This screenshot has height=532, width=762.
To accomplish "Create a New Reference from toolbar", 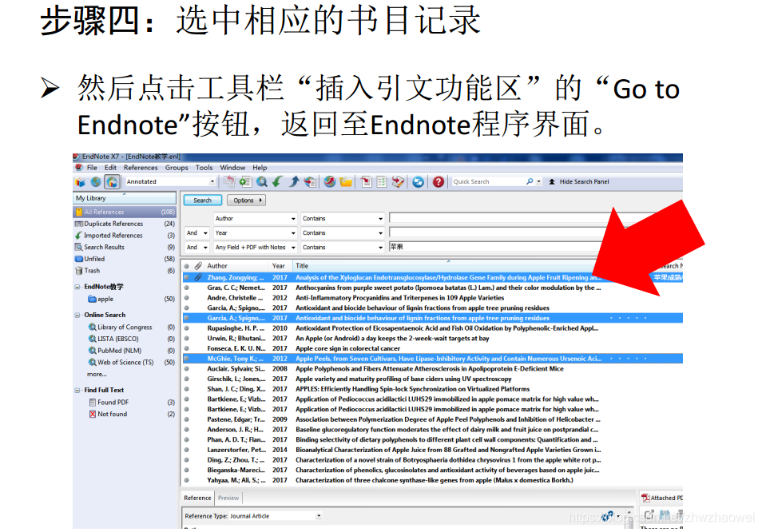I will click(245, 181).
